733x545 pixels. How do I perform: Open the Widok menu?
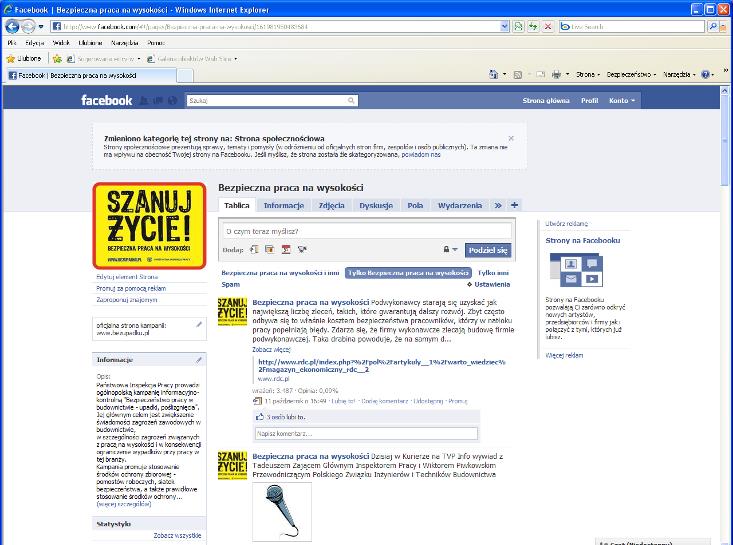pos(61,43)
